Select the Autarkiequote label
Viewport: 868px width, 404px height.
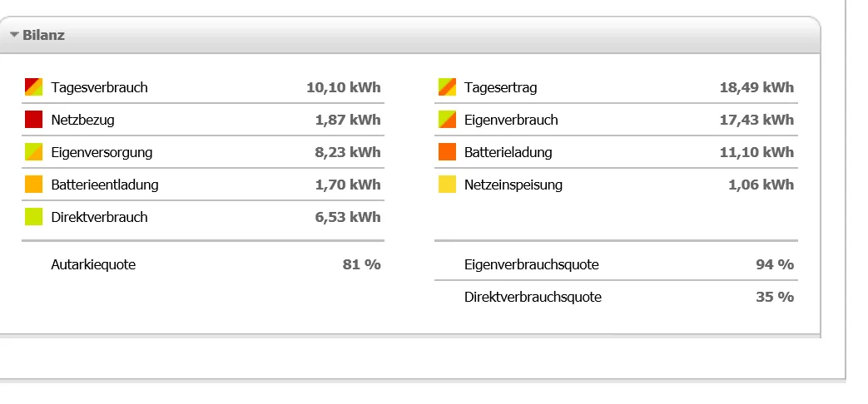point(93,264)
